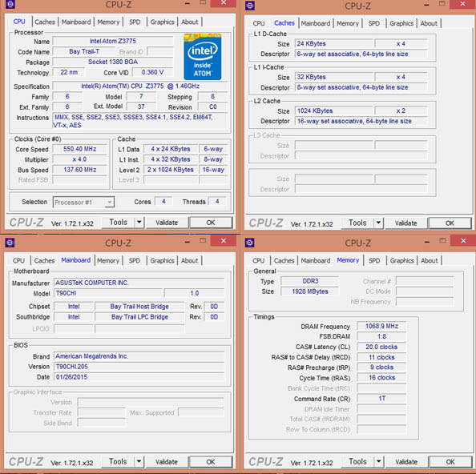Screen dimensions: 476x474
Task: Click the CPU-Z app icon in top-left window
Action: pyautogui.click(x=10, y=4)
